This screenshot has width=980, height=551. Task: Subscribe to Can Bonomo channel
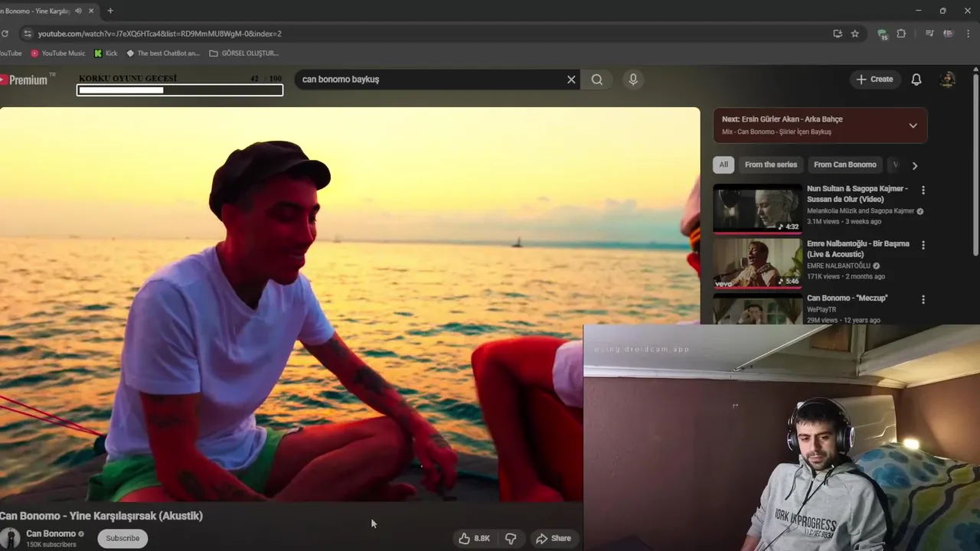click(122, 538)
